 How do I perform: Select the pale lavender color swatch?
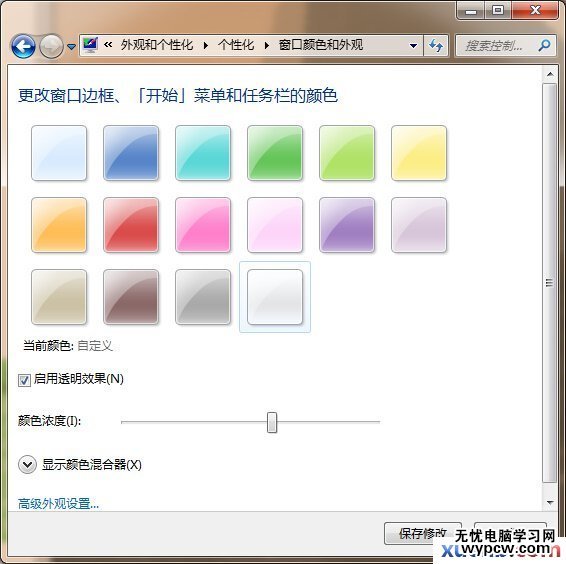[x=419, y=225]
